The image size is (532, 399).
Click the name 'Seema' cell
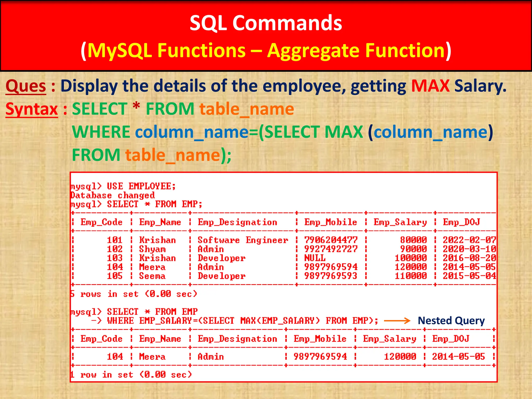152,276
